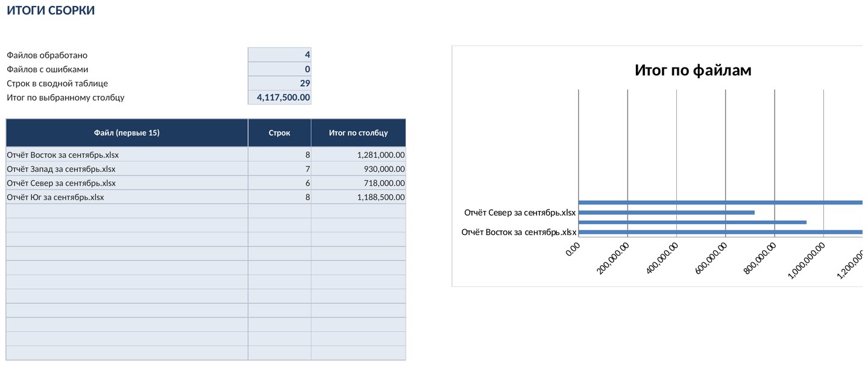Click the 600,000.00 axis tick label

coord(711,258)
